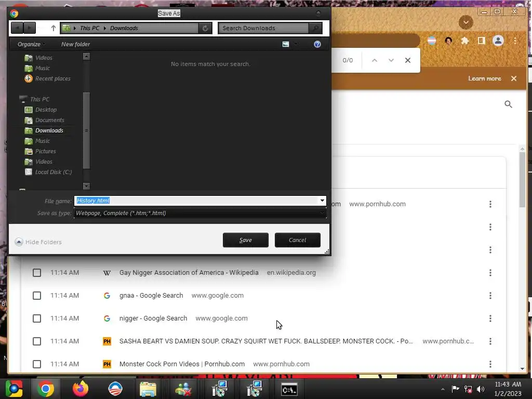532x399 pixels.
Task: Open Chrome Extensions puzzle menu
Action: tap(465, 41)
